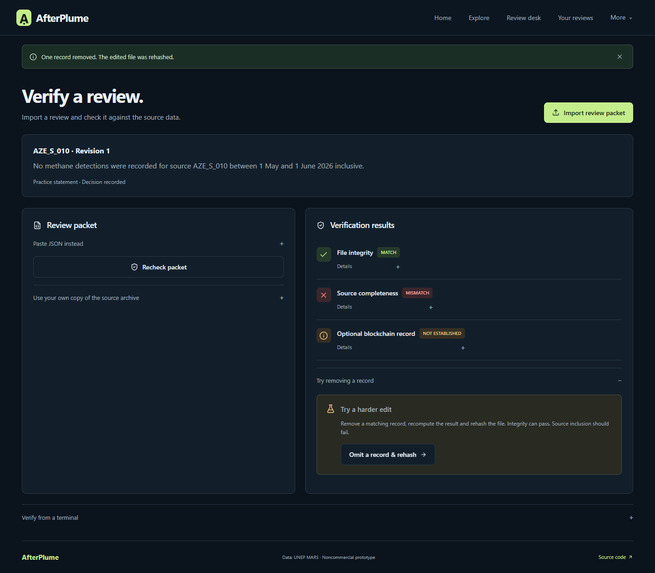Expand Paste JSON instead section
Screen dimensions: 655x573
158,243
